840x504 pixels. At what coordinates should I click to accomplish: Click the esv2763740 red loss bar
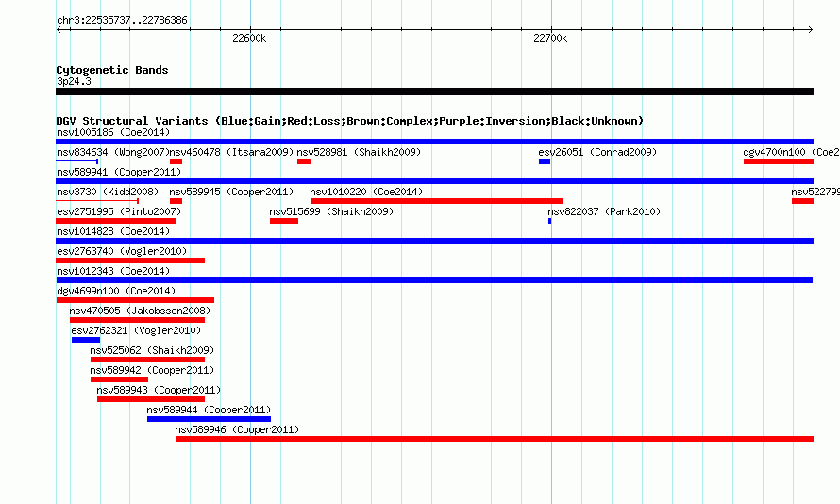click(x=130, y=260)
